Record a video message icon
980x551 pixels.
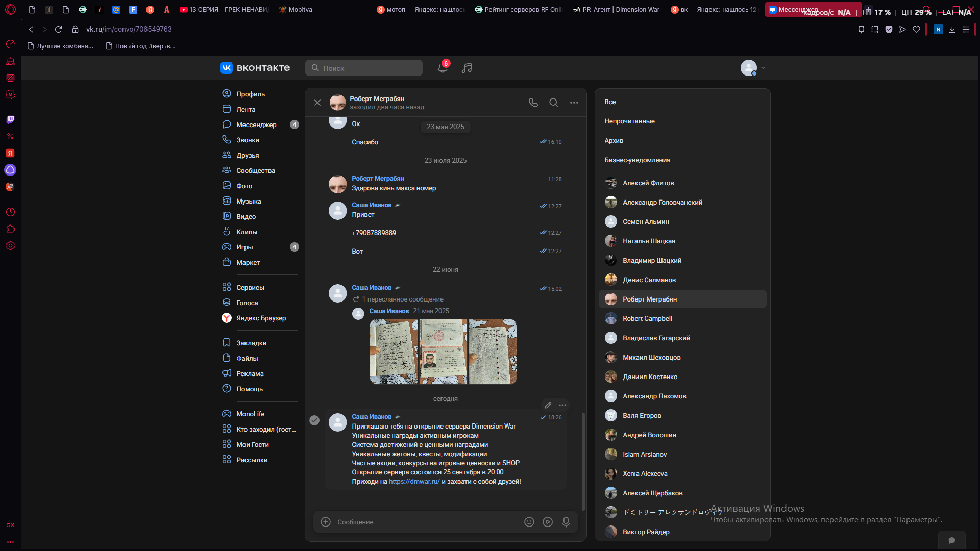pos(548,522)
